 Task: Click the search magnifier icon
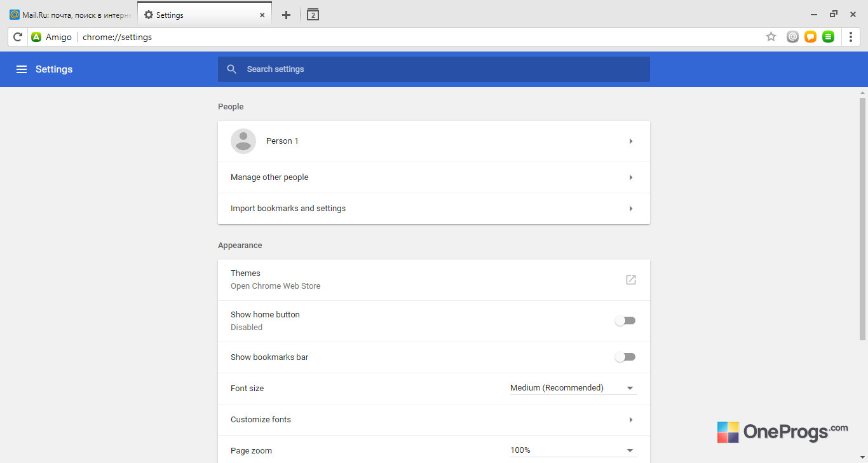tap(232, 69)
